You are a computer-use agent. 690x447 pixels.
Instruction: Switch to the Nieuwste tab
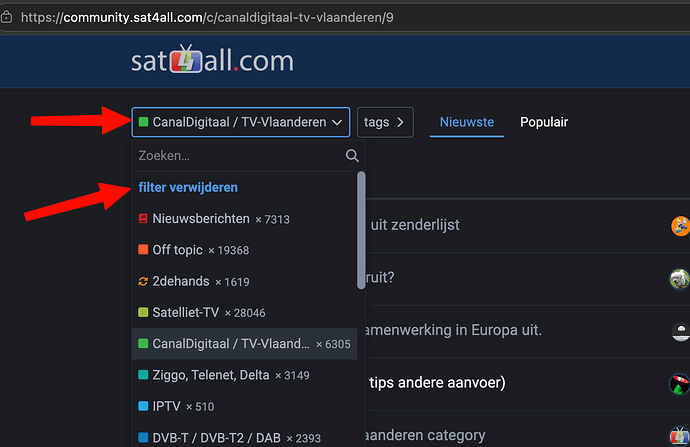click(x=467, y=122)
